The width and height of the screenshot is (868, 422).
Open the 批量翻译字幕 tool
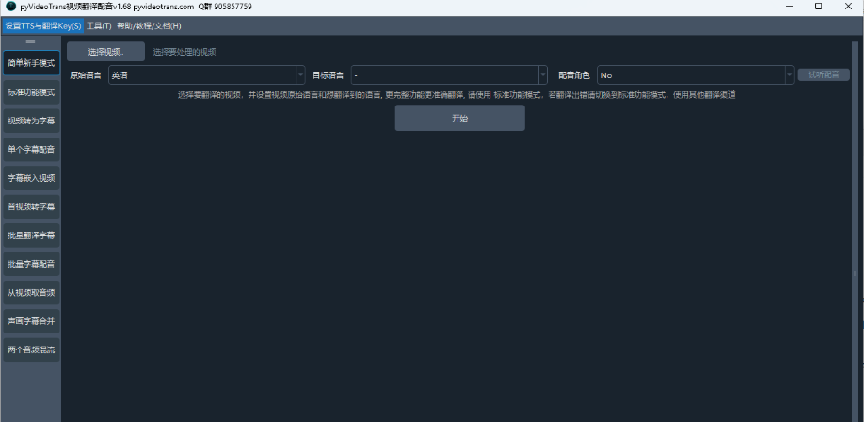31,235
